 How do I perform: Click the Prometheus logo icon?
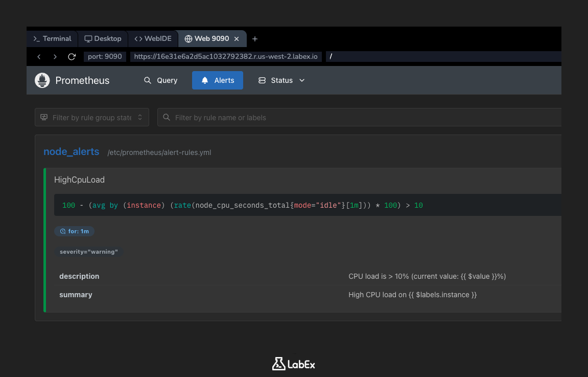coord(42,80)
